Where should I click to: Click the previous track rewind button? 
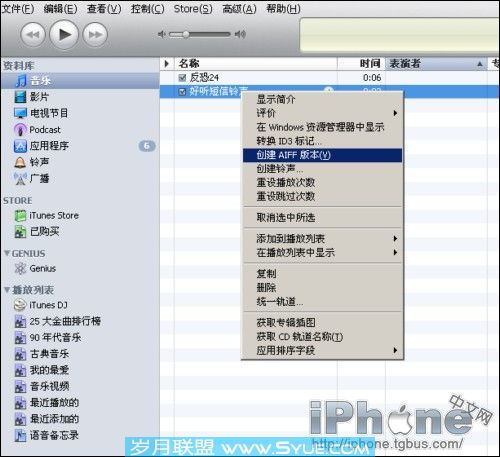tap(33, 35)
